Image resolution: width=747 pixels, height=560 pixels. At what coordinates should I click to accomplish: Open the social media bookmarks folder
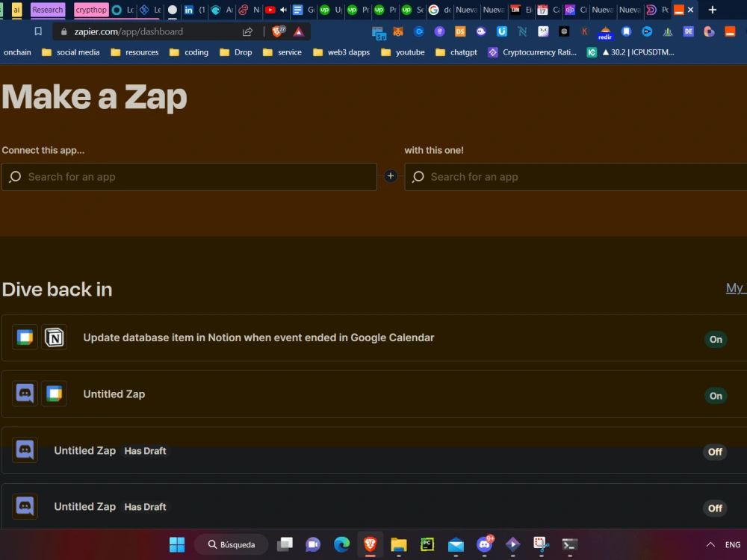click(71, 52)
